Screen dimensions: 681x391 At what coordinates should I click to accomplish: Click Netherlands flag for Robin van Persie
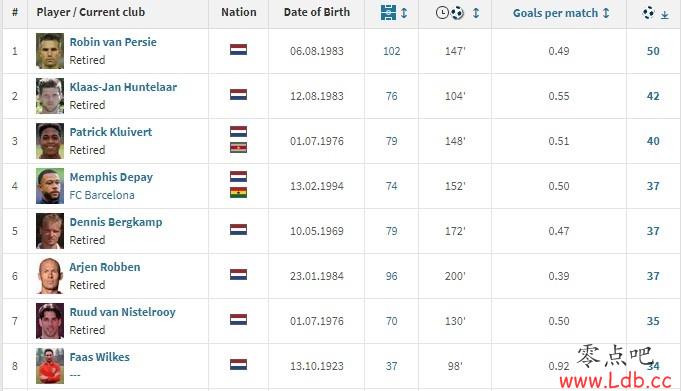click(238, 50)
